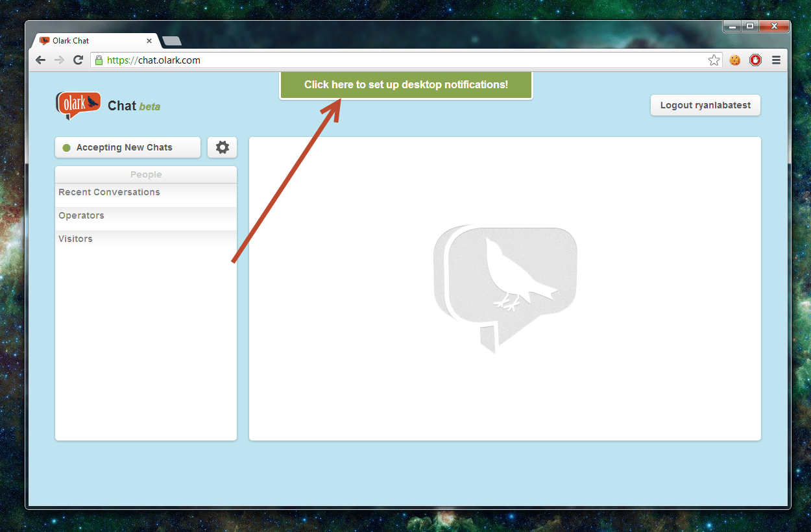Click the desktop notifications setup banner

[406, 85]
